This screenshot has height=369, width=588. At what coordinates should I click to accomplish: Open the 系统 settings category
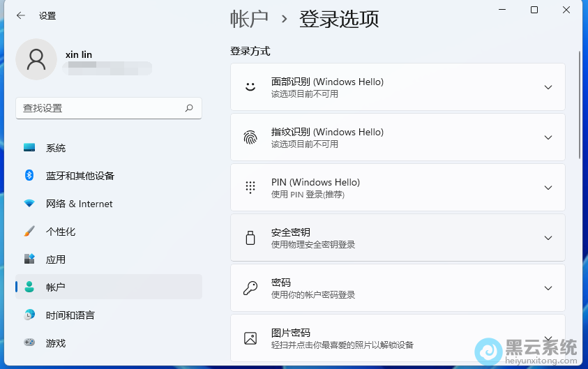pyautogui.click(x=56, y=148)
